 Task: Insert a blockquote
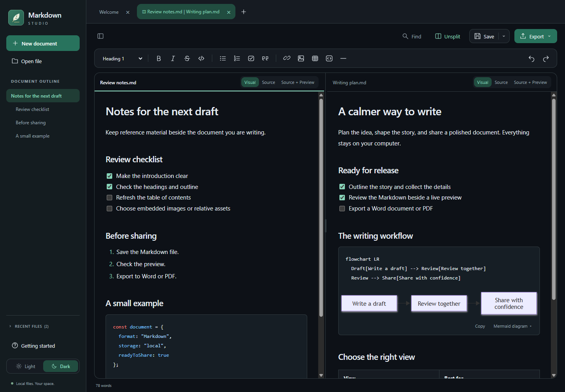265,58
